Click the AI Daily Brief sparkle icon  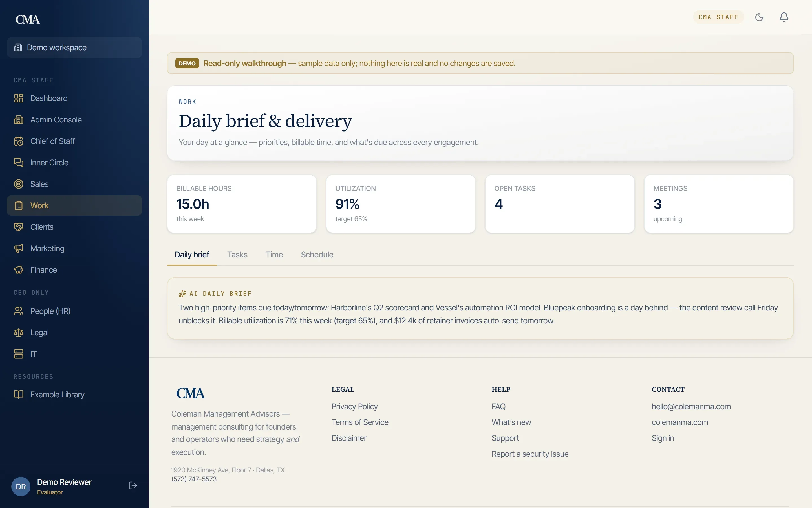pyautogui.click(x=182, y=294)
